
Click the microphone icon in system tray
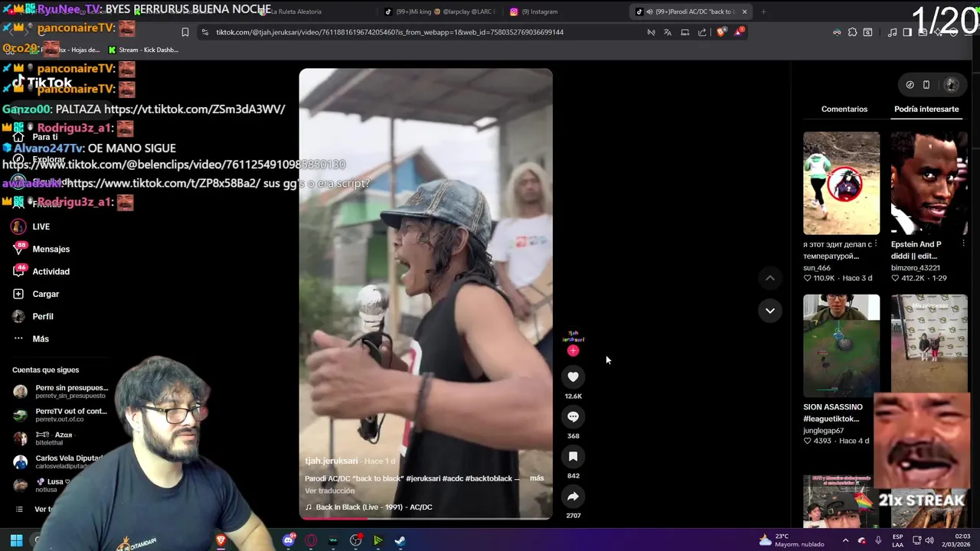click(877, 540)
